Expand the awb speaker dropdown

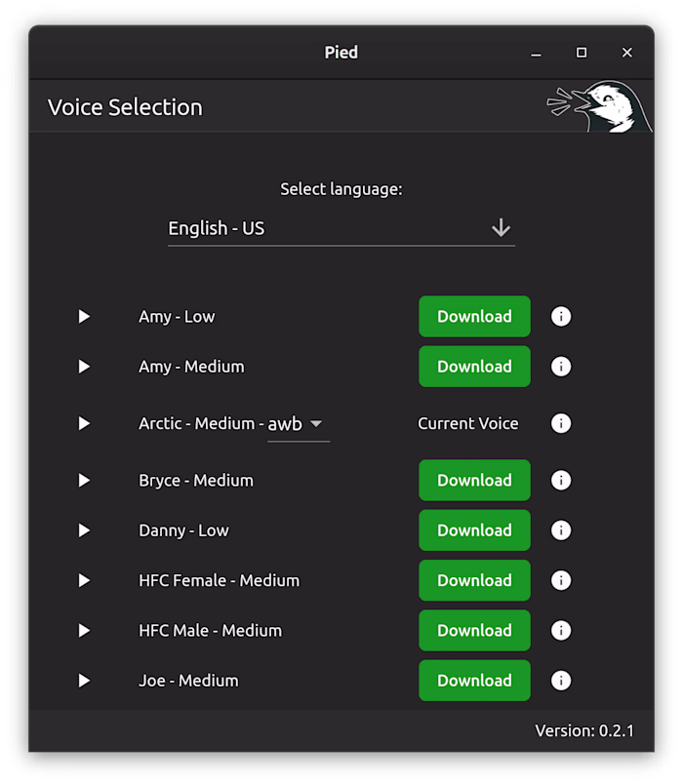click(299, 424)
